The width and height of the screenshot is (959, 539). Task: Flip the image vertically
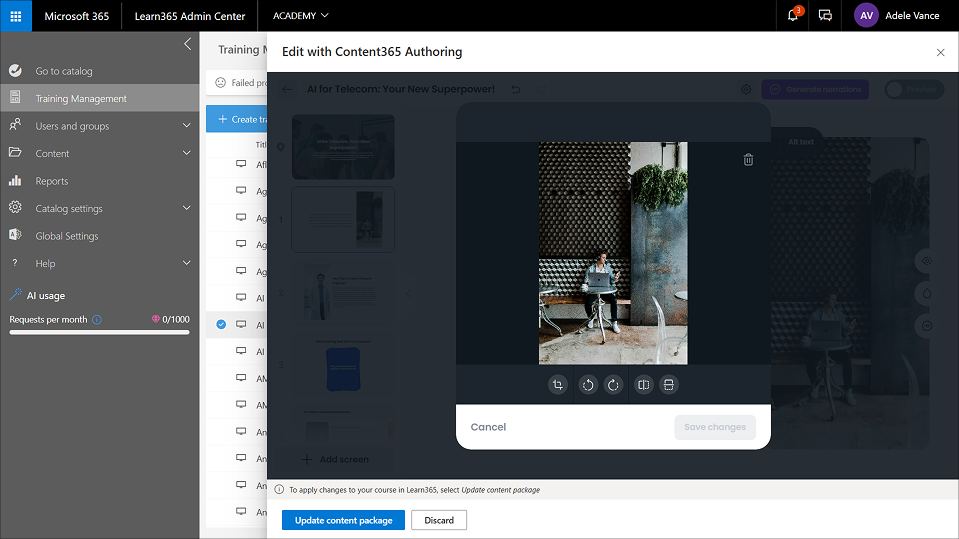[670, 385]
